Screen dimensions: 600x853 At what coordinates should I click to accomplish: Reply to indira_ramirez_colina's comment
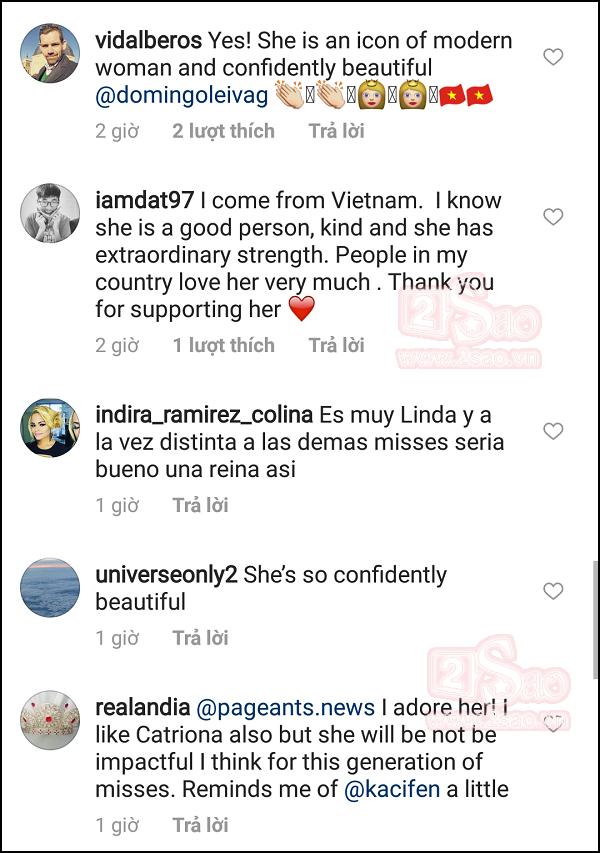[200, 505]
